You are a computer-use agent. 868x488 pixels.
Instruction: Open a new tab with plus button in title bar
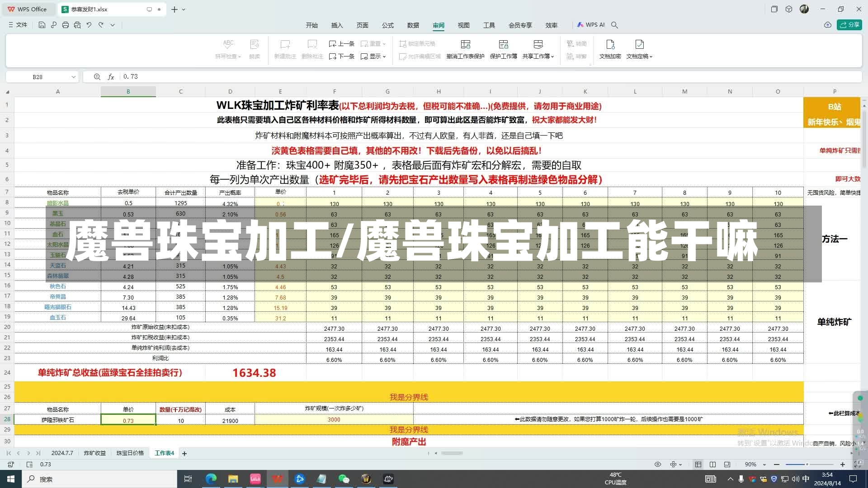click(x=174, y=9)
